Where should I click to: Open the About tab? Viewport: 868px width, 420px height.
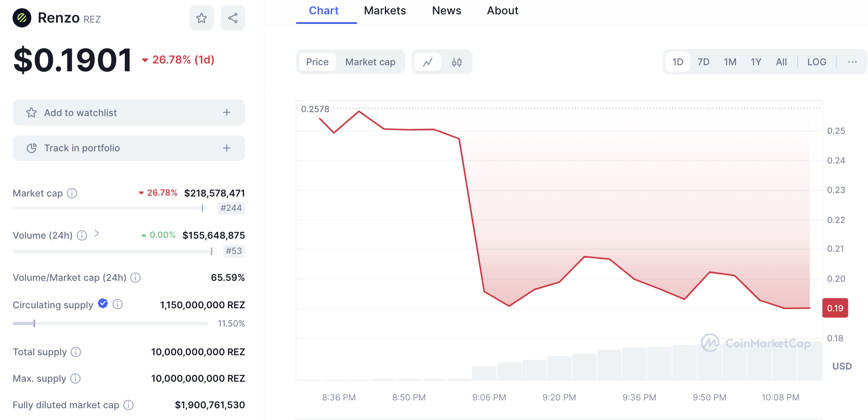click(x=503, y=11)
